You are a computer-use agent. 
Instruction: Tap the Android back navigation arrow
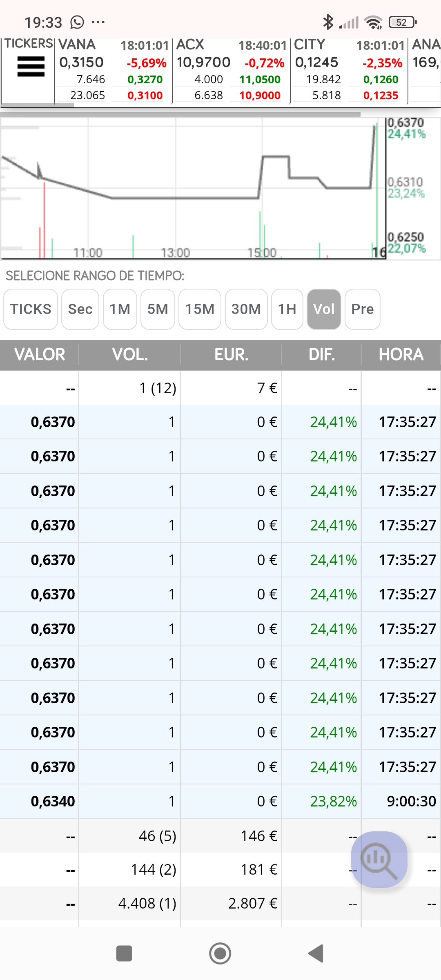pyautogui.click(x=316, y=953)
